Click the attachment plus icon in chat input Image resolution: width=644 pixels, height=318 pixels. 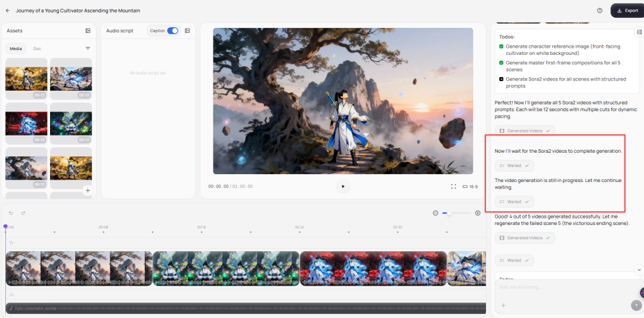503,305
